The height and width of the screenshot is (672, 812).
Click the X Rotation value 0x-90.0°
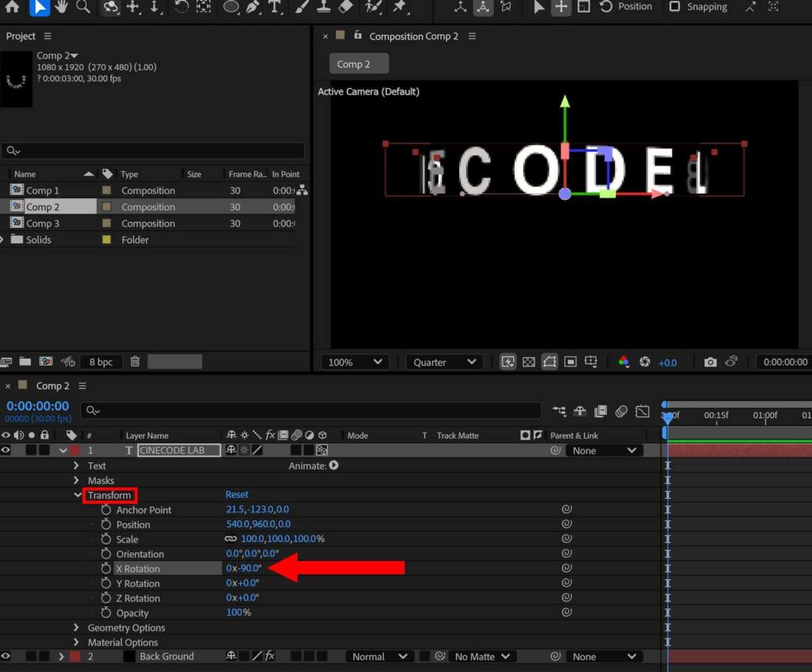(x=244, y=568)
